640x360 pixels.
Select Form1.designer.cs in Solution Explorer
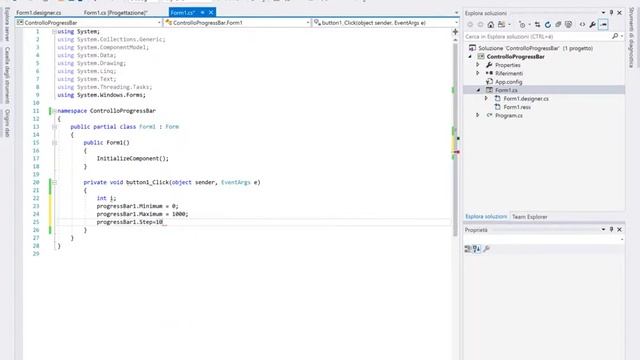pyautogui.click(x=526, y=98)
